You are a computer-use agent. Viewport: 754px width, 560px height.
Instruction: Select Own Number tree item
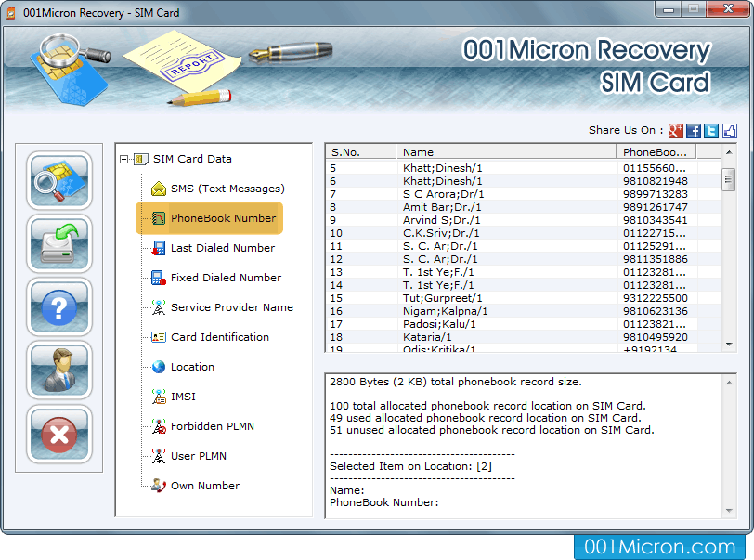pos(205,486)
